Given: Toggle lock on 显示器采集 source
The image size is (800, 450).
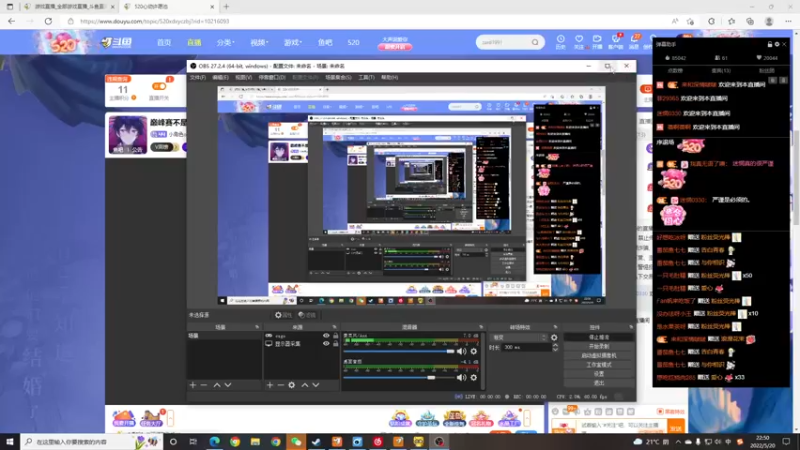Looking at the screenshot, I should (335, 344).
